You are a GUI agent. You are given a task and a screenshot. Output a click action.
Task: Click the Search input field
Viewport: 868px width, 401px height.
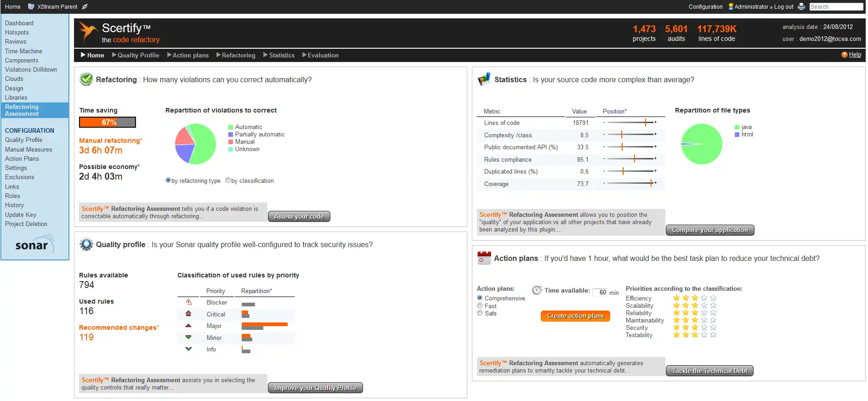836,6
